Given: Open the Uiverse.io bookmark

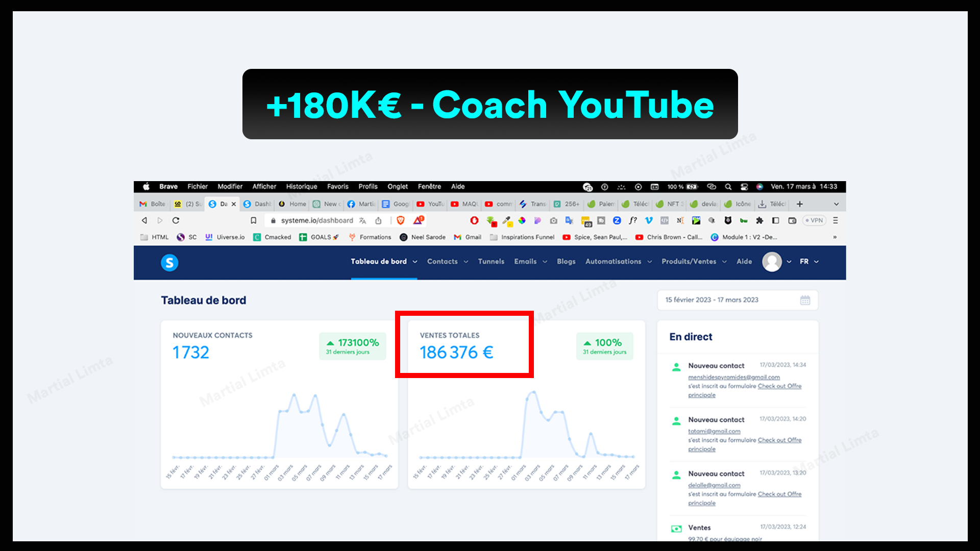Looking at the screenshot, I should tap(225, 237).
